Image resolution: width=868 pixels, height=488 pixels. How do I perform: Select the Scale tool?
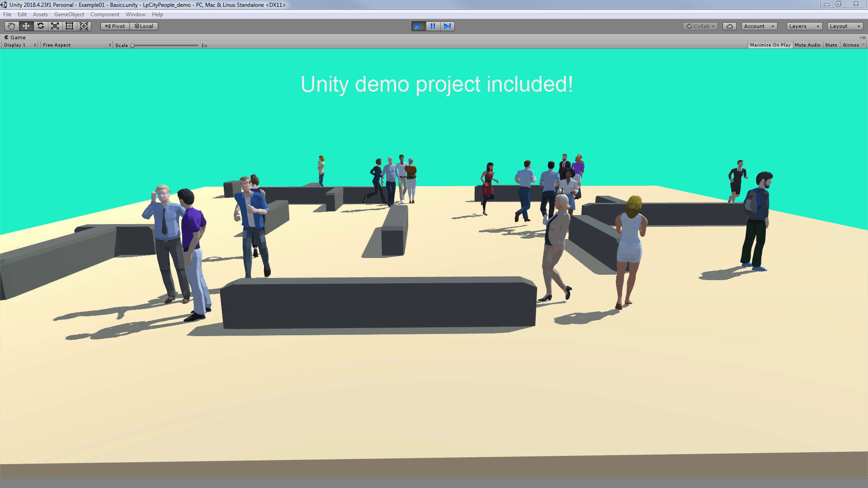55,26
